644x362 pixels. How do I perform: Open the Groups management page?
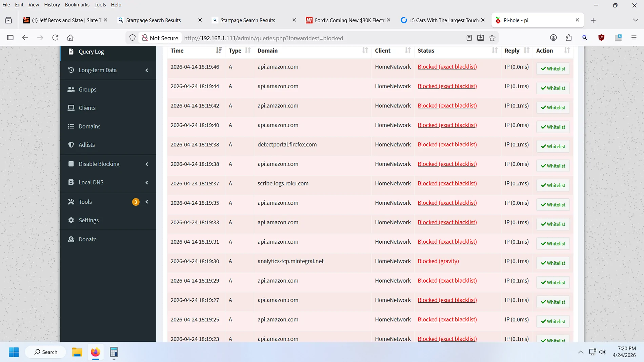point(71,89)
